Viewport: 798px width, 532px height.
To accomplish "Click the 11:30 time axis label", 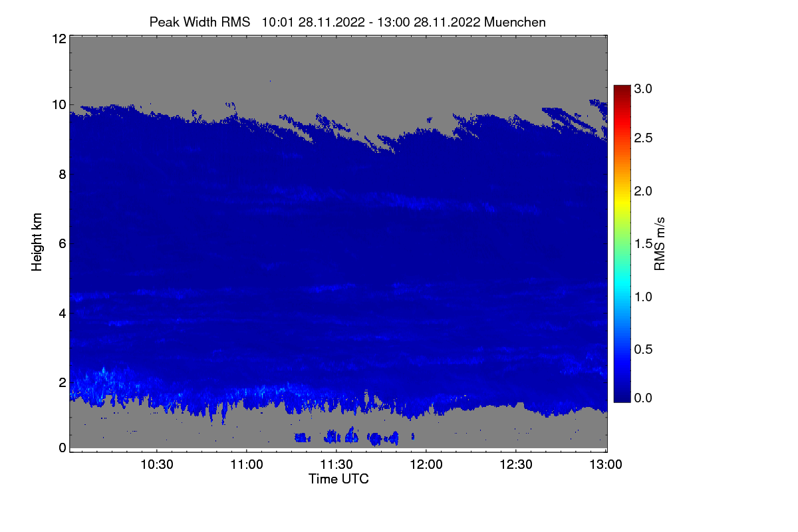I will coord(336,465).
